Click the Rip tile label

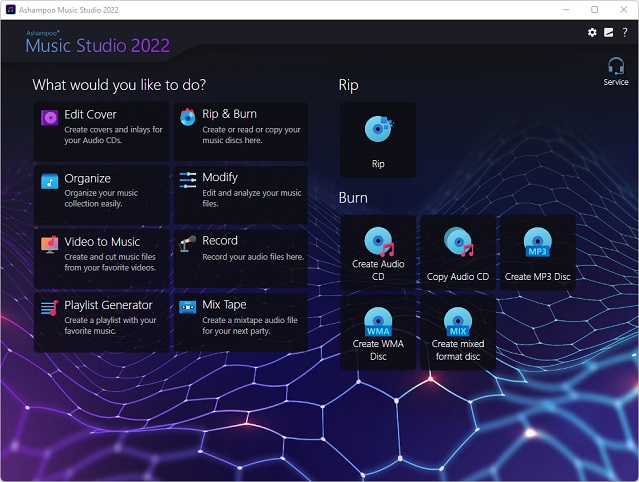pos(378,164)
